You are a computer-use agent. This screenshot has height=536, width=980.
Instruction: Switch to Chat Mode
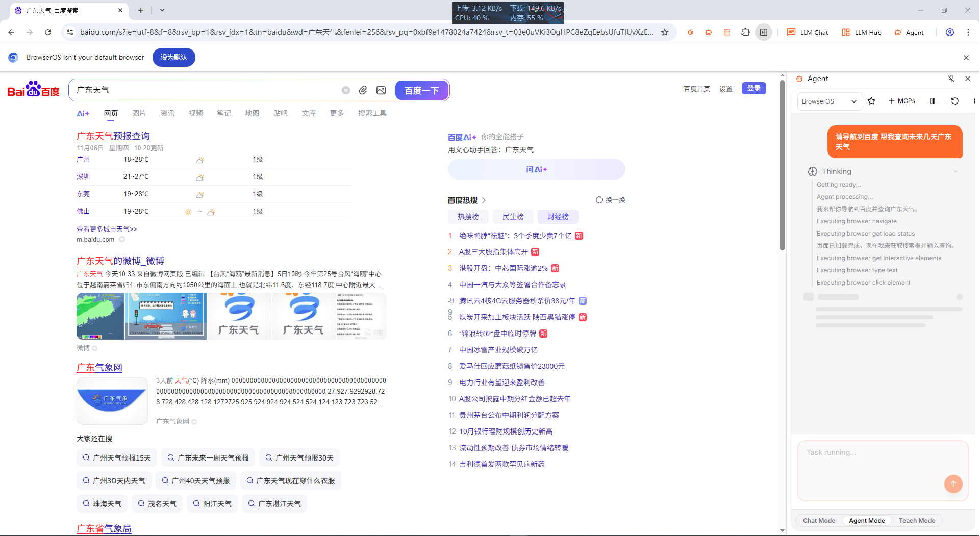pos(819,521)
